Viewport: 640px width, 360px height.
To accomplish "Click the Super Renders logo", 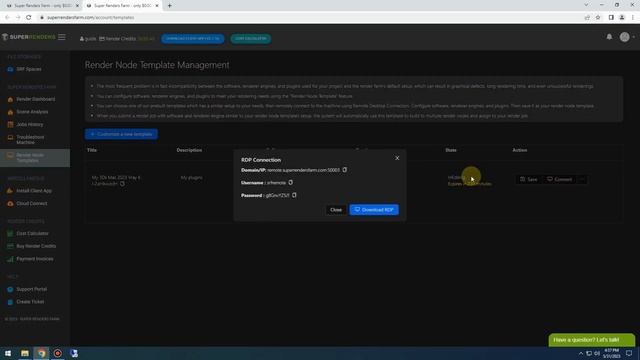I will [x=29, y=37].
